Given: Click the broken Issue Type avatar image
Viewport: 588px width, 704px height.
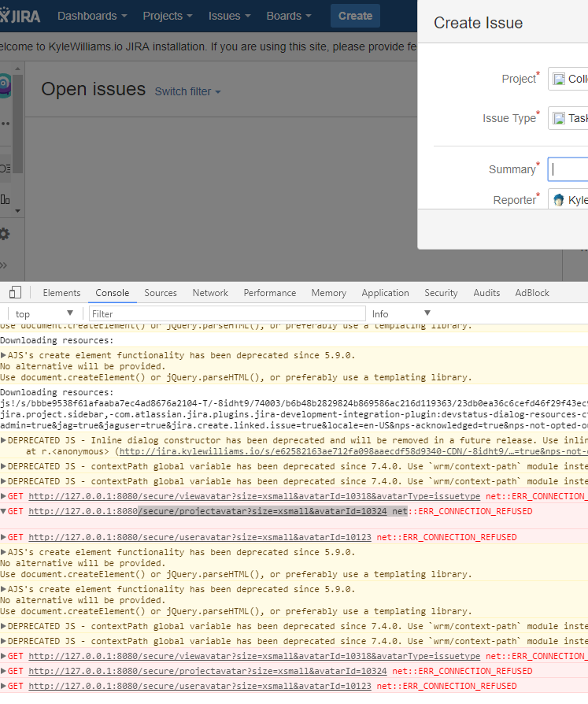Looking at the screenshot, I should (559, 118).
